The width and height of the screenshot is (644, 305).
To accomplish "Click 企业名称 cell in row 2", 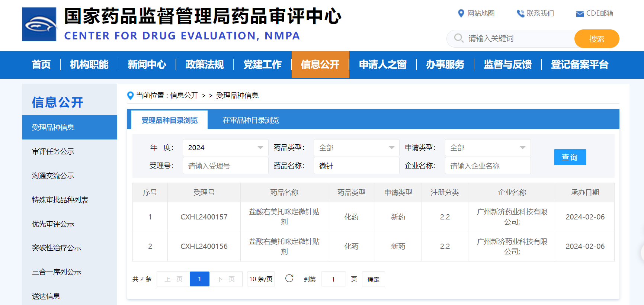I will [x=512, y=246].
